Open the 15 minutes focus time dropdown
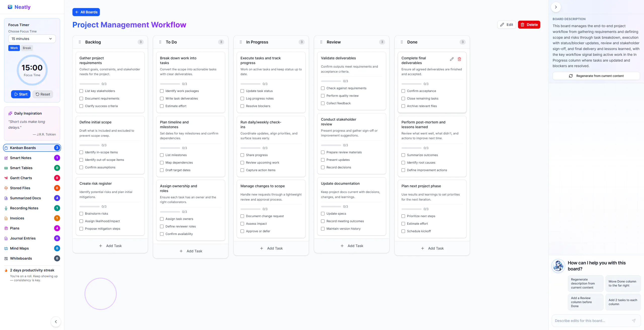 [32, 39]
